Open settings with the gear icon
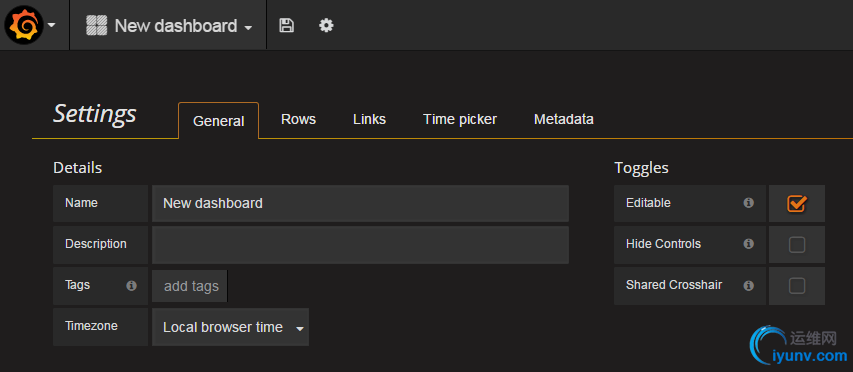This screenshot has width=853, height=372. pyautogui.click(x=326, y=25)
